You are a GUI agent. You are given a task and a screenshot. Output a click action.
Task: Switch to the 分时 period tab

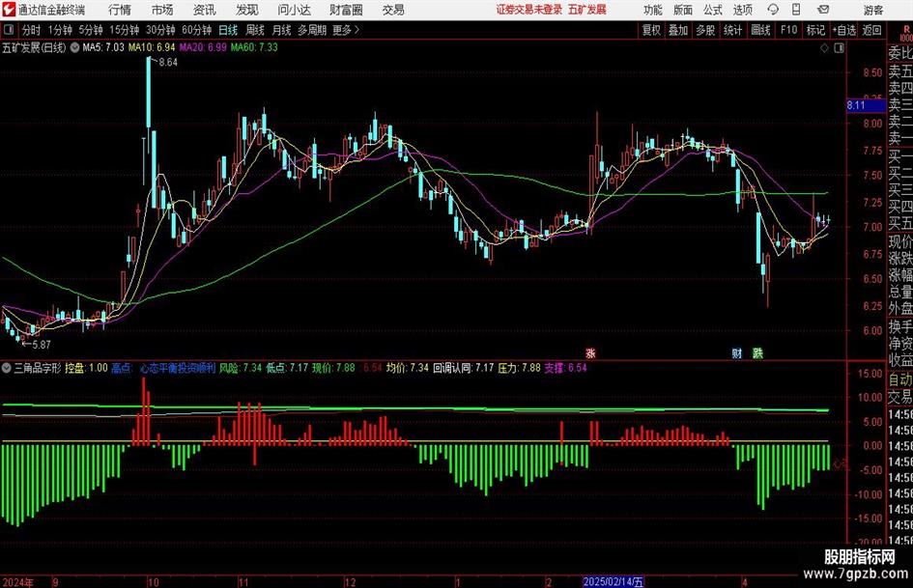click(x=32, y=30)
